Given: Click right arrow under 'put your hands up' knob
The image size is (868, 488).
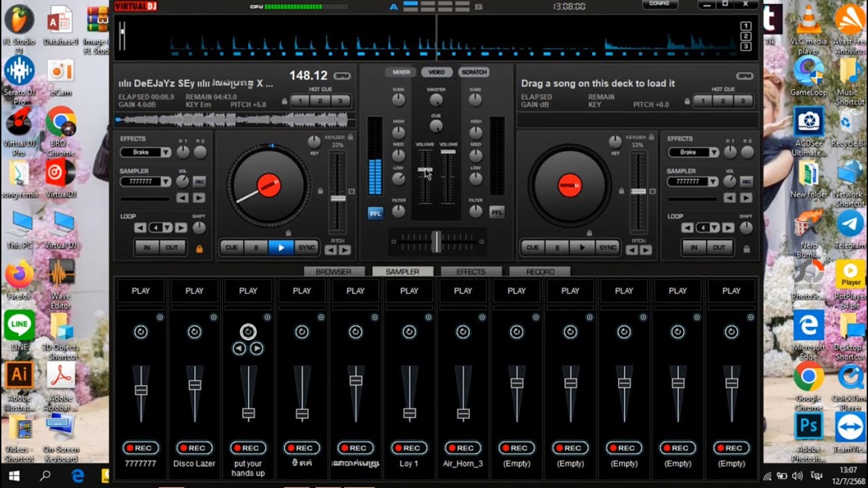Looking at the screenshot, I should coord(256,348).
